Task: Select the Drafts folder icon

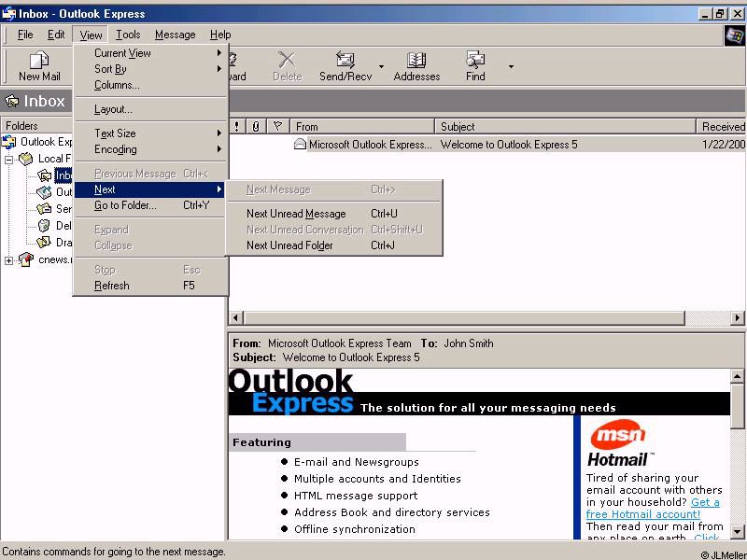Action: tap(44, 242)
